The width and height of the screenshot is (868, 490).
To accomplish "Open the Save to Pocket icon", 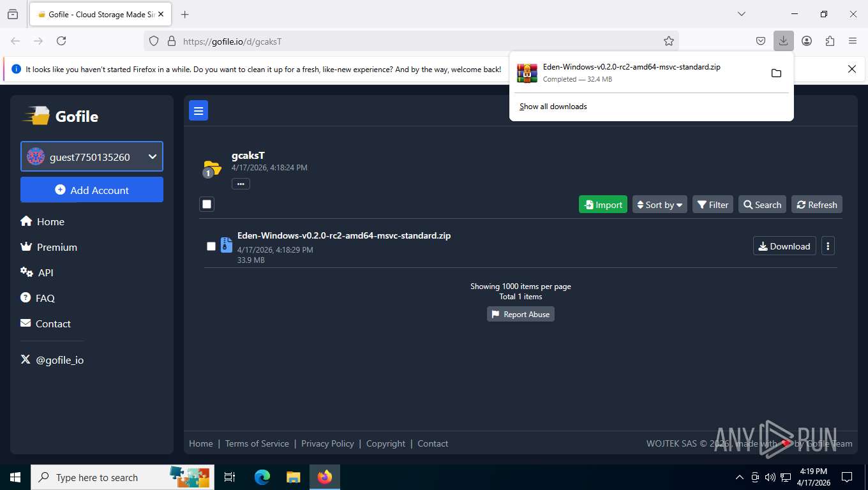I will (761, 41).
